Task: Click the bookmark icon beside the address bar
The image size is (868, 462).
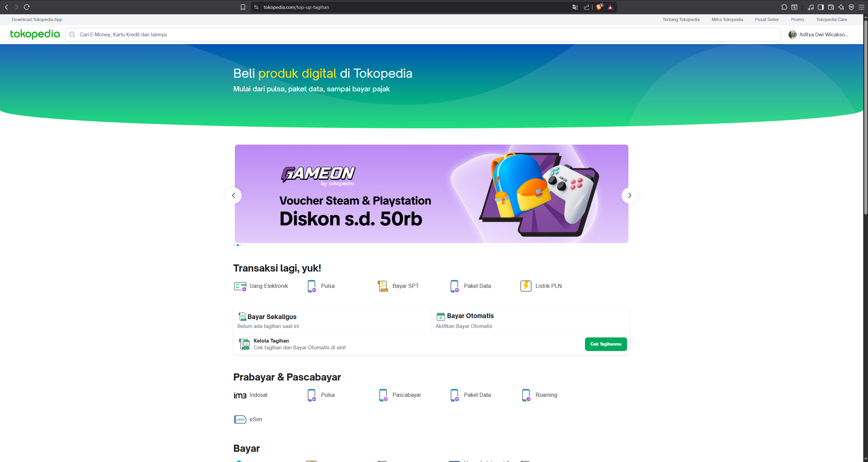Action: 243,7
